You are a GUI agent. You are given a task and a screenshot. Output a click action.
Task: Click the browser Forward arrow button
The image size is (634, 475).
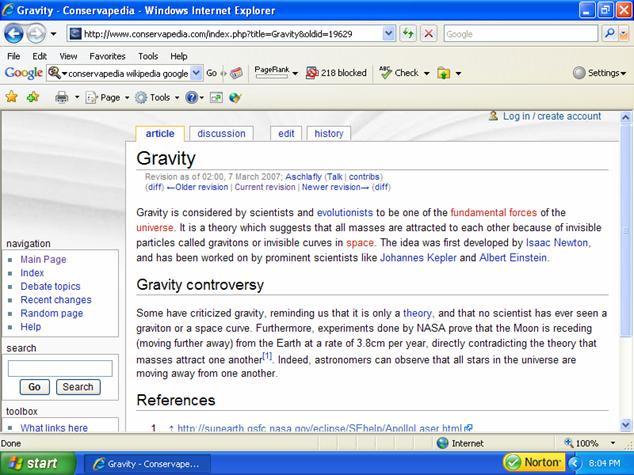tap(36, 34)
